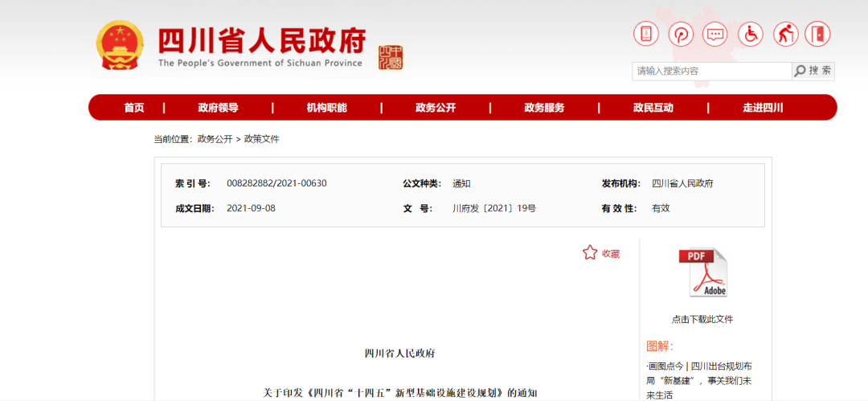The image size is (868, 401).
Task: Select 政府领导 in the navigation bar
Action: (218, 108)
